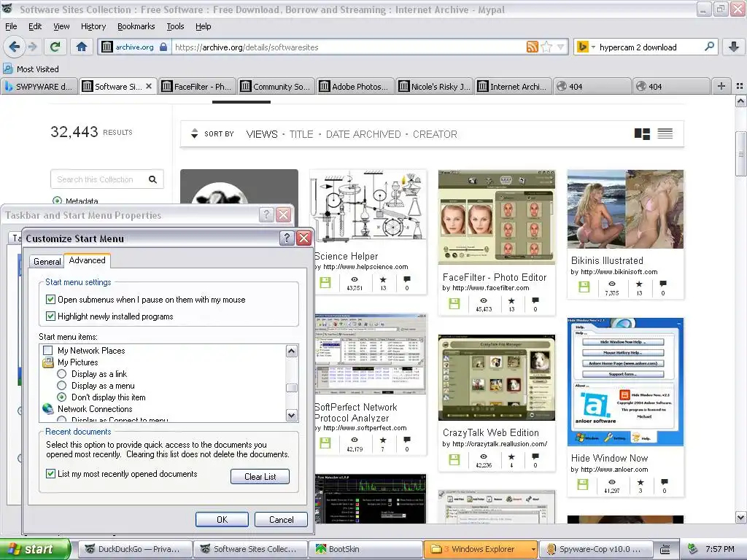This screenshot has width=747, height=560.
Task: Click the sort direction arrows icon
Action: pyautogui.click(x=194, y=134)
